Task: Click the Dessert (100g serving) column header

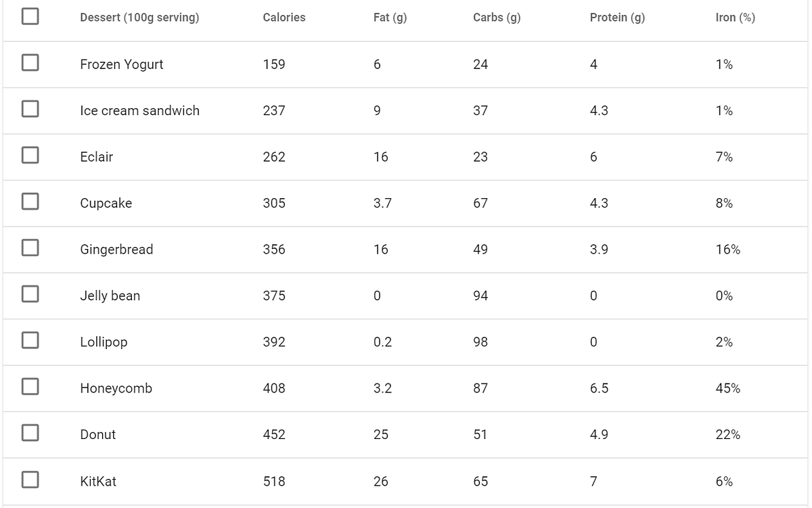Action: click(x=140, y=18)
